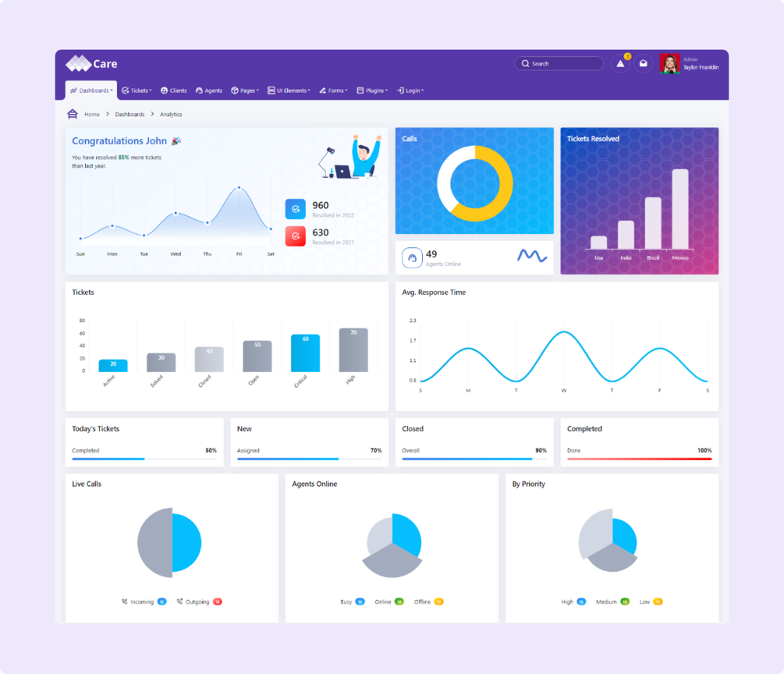Image resolution: width=784 pixels, height=674 pixels.
Task: Open the mail envelope icon
Action: tap(644, 63)
